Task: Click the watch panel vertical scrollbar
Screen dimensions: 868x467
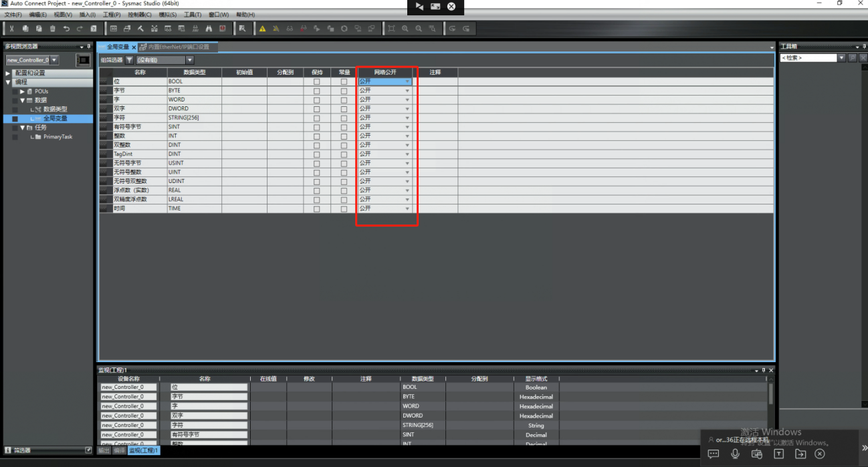Action: point(770,394)
